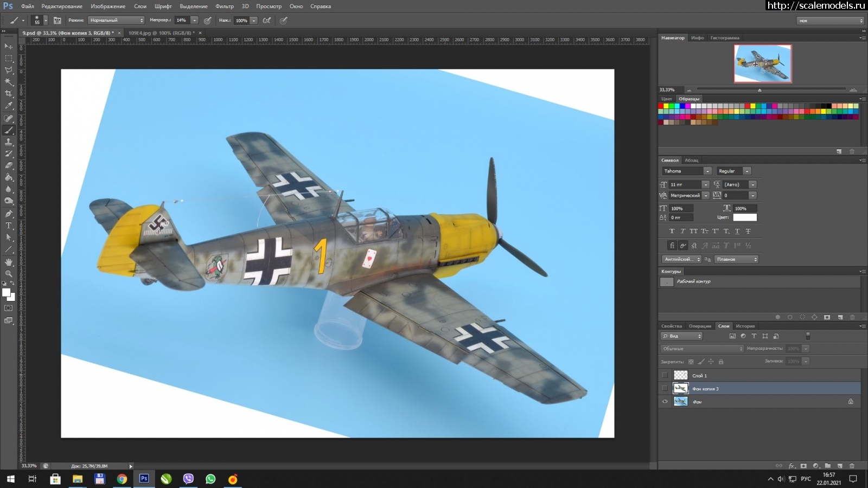The height and width of the screenshot is (488, 868).
Task: Open the layer blend mode Обычные dropdown
Action: [x=702, y=349]
